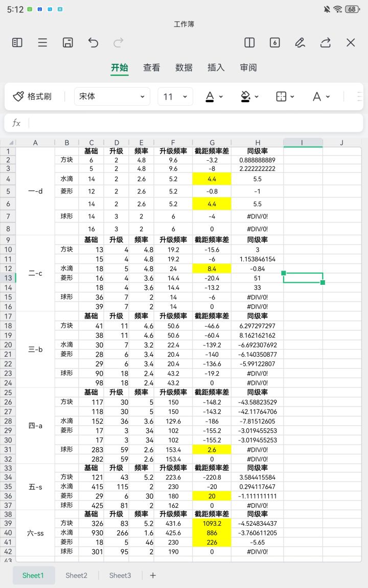Open the text style A icon
Screen dimensions: 368x588
coord(317,96)
